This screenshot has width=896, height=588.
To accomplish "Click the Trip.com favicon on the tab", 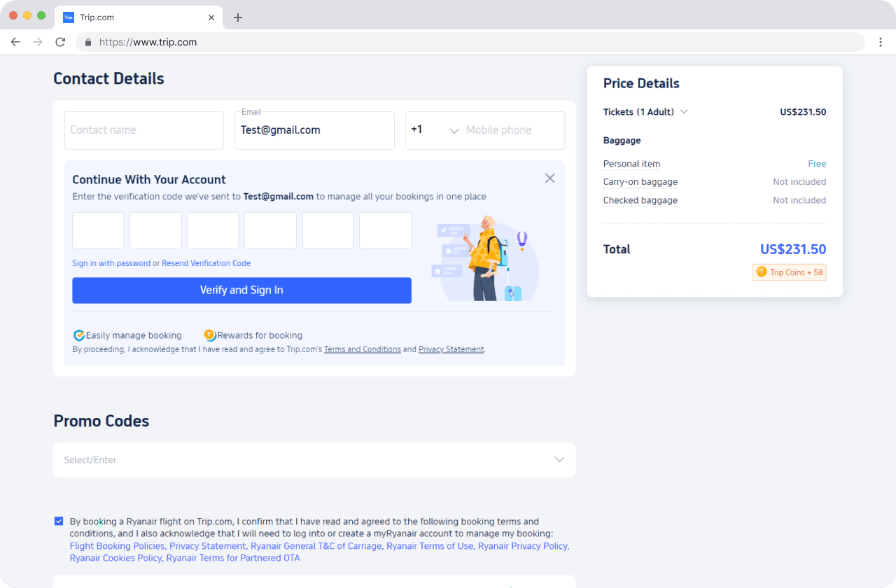I will point(69,17).
